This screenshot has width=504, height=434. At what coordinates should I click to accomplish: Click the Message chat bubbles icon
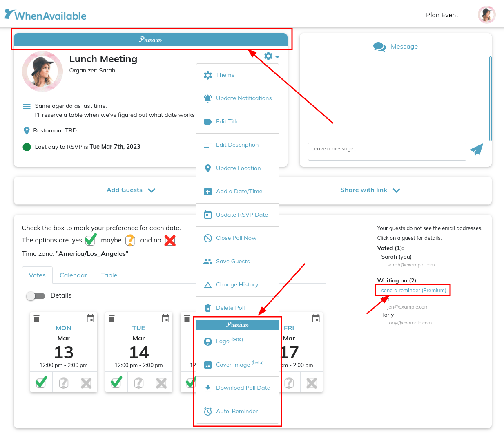[379, 47]
